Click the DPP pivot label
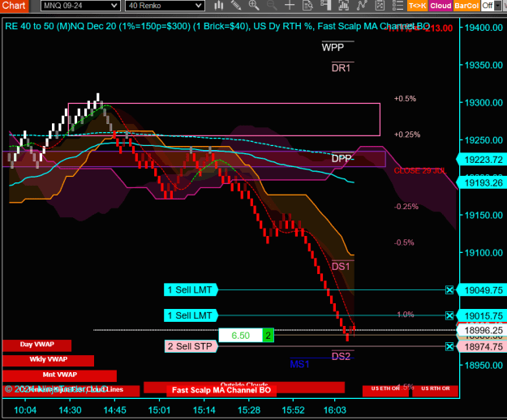 tap(342, 158)
